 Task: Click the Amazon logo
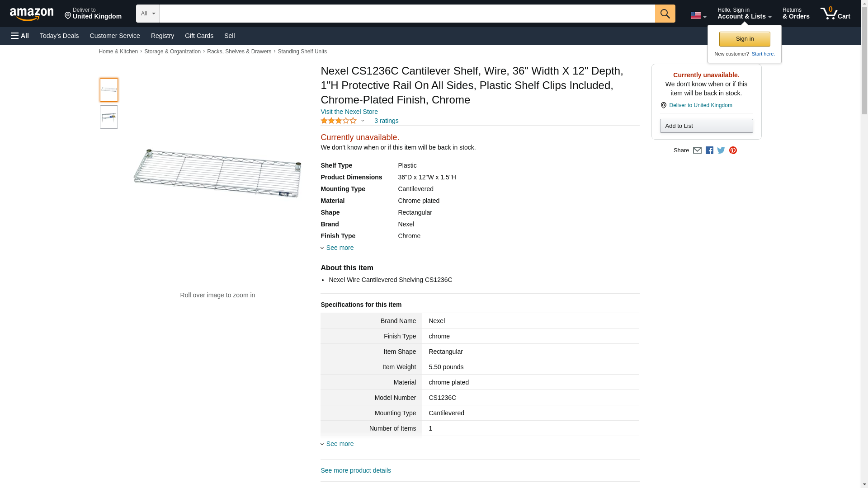[32, 14]
